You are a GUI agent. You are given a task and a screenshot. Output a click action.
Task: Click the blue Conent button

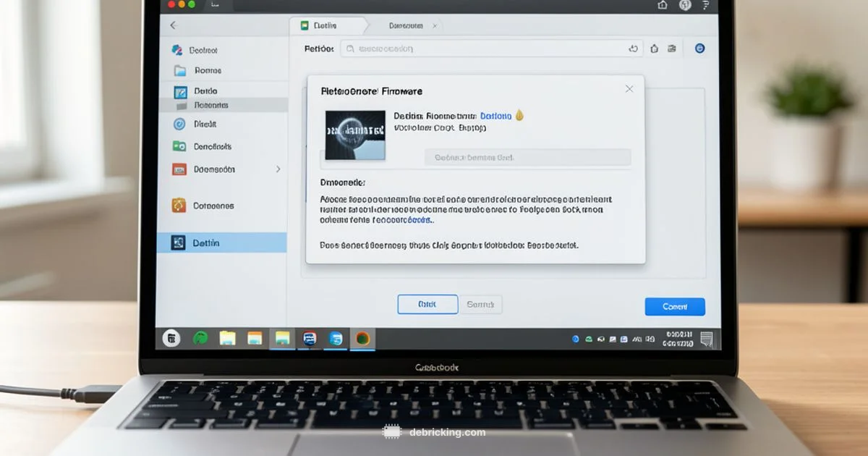point(674,306)
